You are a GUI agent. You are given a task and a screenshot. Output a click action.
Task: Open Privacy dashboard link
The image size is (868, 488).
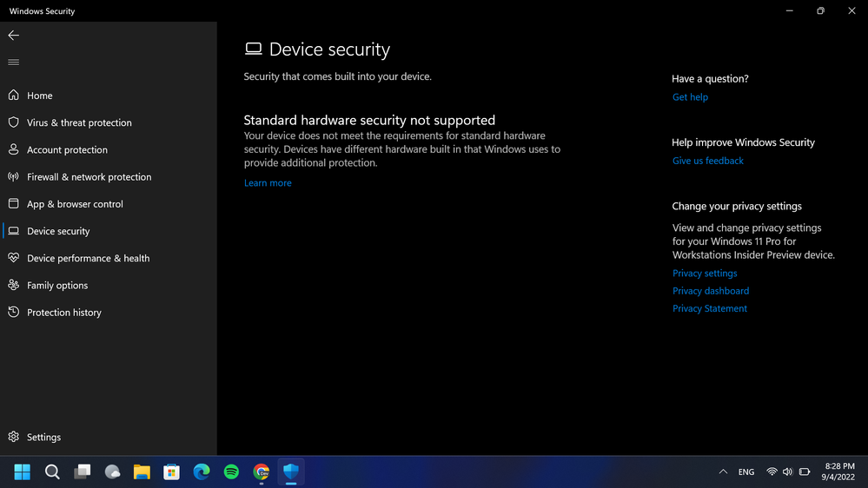(x=710, y=291)
